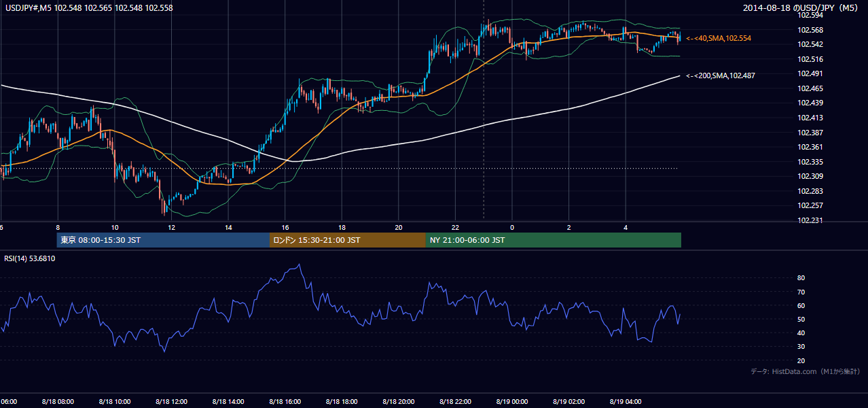Click price axis value 102.465

(x=810, y=88)
